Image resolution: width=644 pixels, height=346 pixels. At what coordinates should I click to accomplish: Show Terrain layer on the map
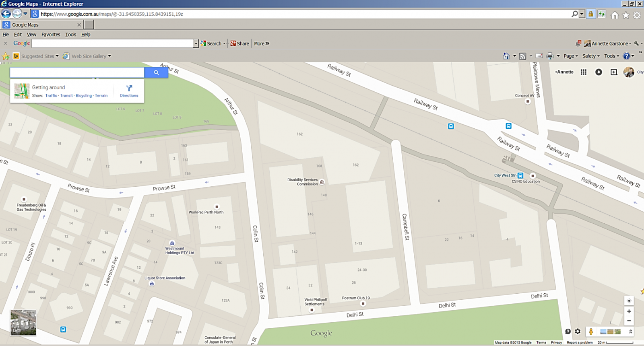[x=101, y=96]
